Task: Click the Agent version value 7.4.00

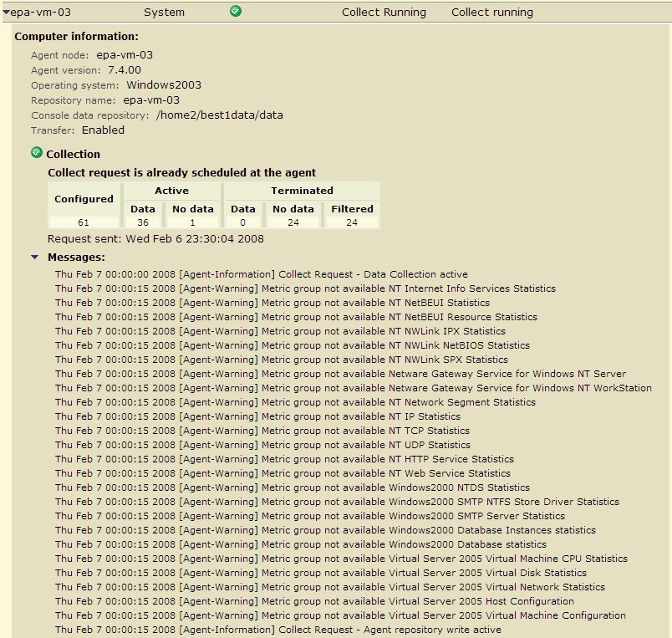Action: [x=125, y=70]
